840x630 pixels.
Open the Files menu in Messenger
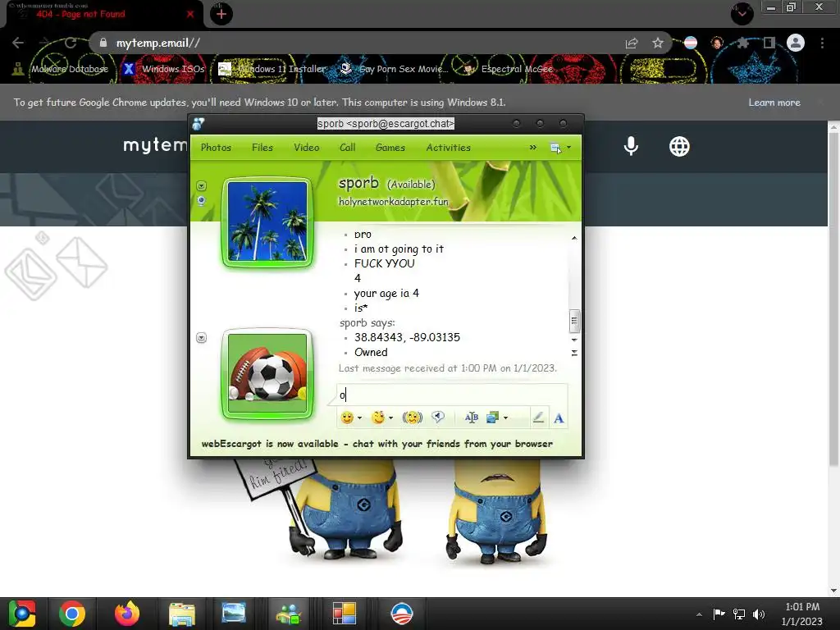pos(262,148)
